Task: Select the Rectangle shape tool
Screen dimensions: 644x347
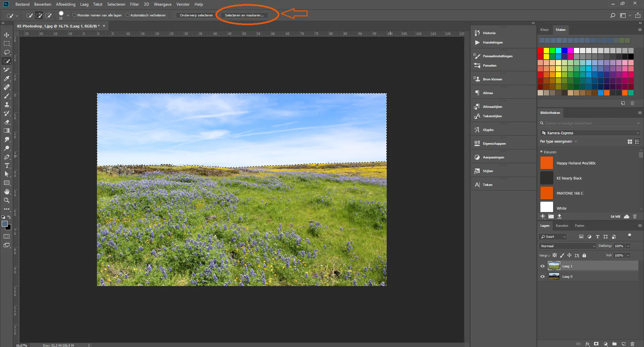Action: point(7,183)
